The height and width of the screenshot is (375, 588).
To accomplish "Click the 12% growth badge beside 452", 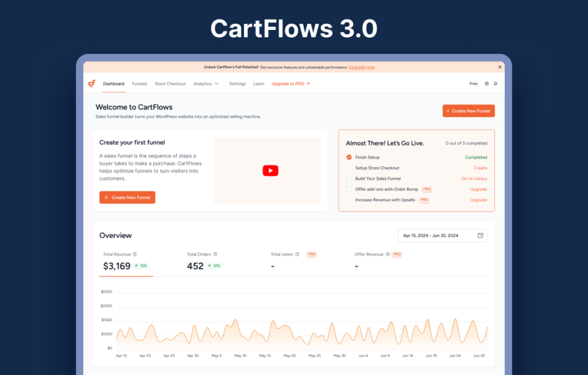I will (x=215, y=266).
